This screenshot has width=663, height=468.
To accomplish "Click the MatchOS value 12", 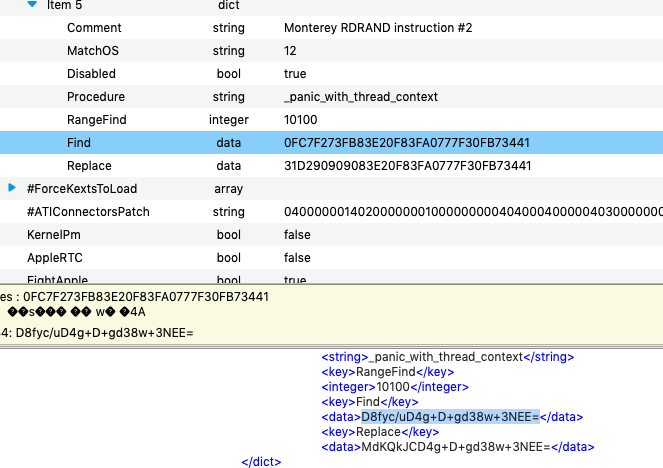I will pyautogui.click(x=290, y=51).
